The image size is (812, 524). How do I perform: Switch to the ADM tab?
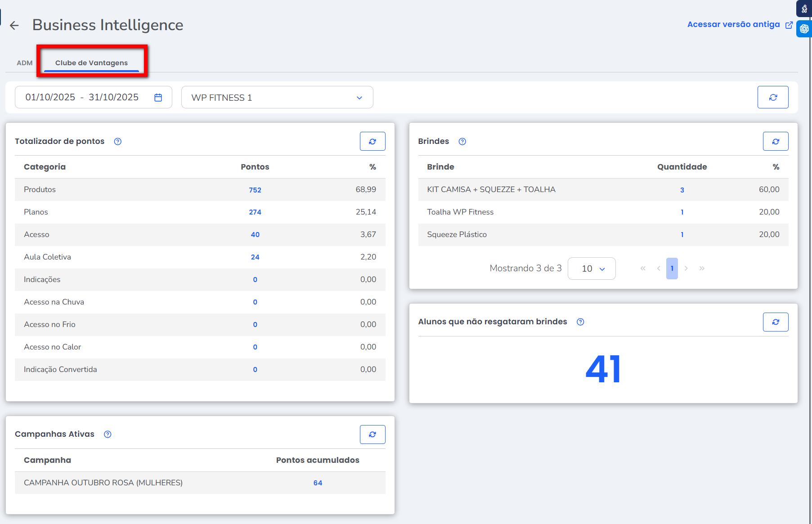pyautogui.click(x=25, y=63)
